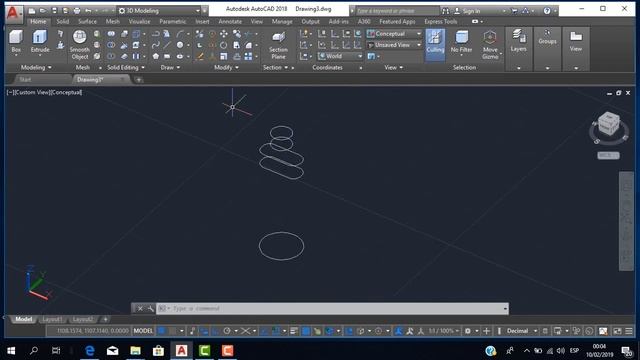Click the viewport controls [-] label
The image size is (640, 360).
pyautogui.click(x=9, y=93)
